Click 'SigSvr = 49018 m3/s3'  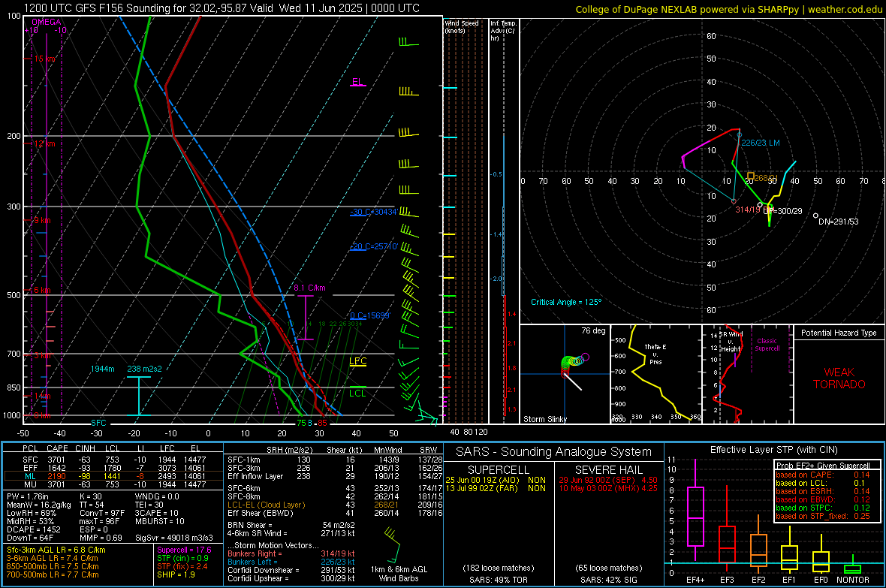pos(174,538)
